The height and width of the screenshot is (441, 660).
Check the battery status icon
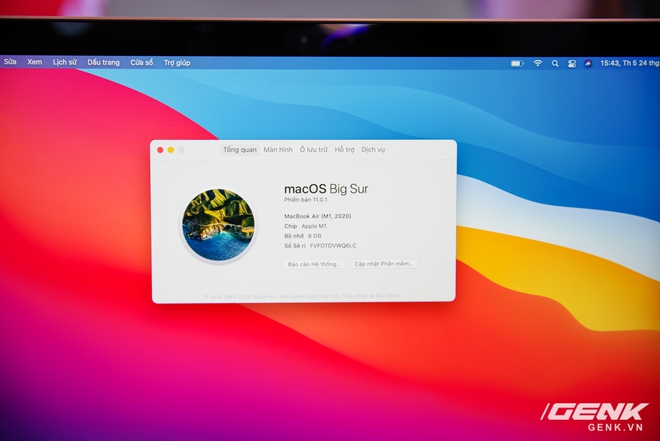pyautogui.click(x=517, y=64)
